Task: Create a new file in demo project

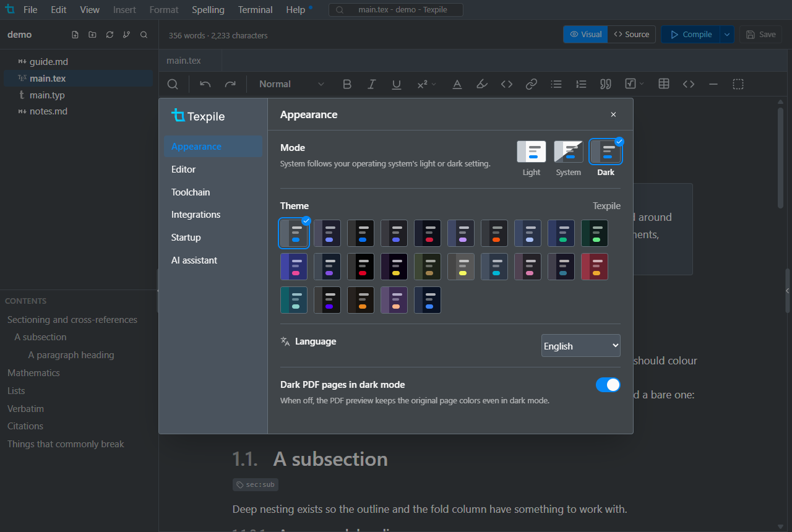Action: pyautogui.click(x=75, y=35)
